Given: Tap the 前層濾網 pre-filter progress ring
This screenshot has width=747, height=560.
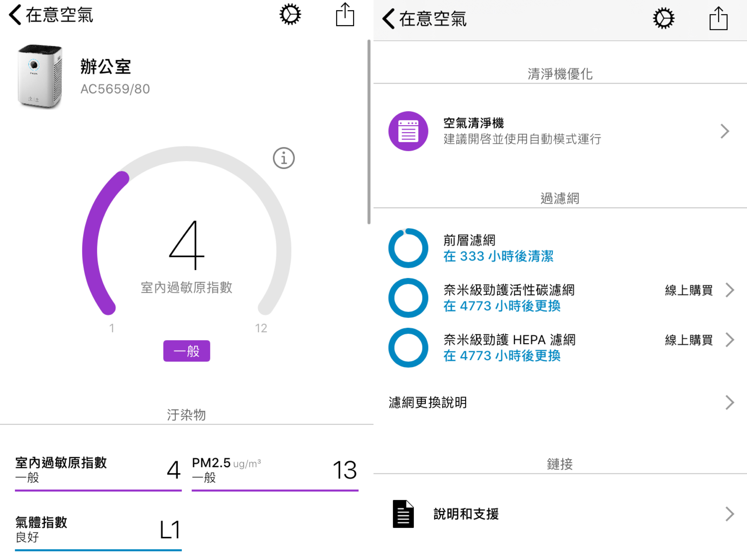Looking at the screenshot, I should (x=408, y=248).
